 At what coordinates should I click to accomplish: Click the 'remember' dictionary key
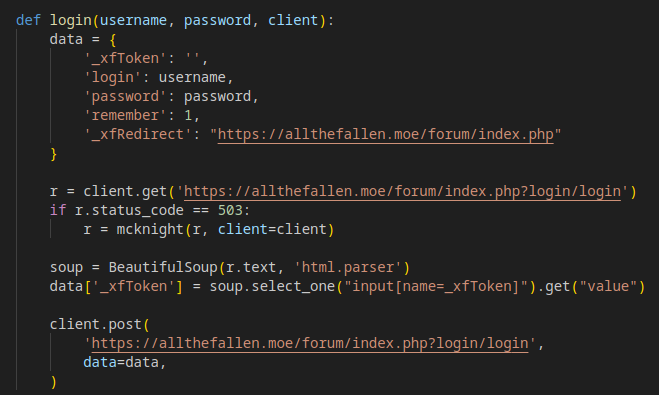tap(125, 115)
